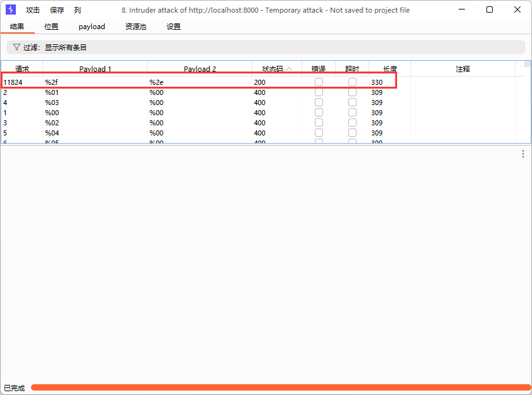This screenshot has width=532, height=395.
Task: Toggle 错误 checkbox for request 11824
Action: (319, 82)
